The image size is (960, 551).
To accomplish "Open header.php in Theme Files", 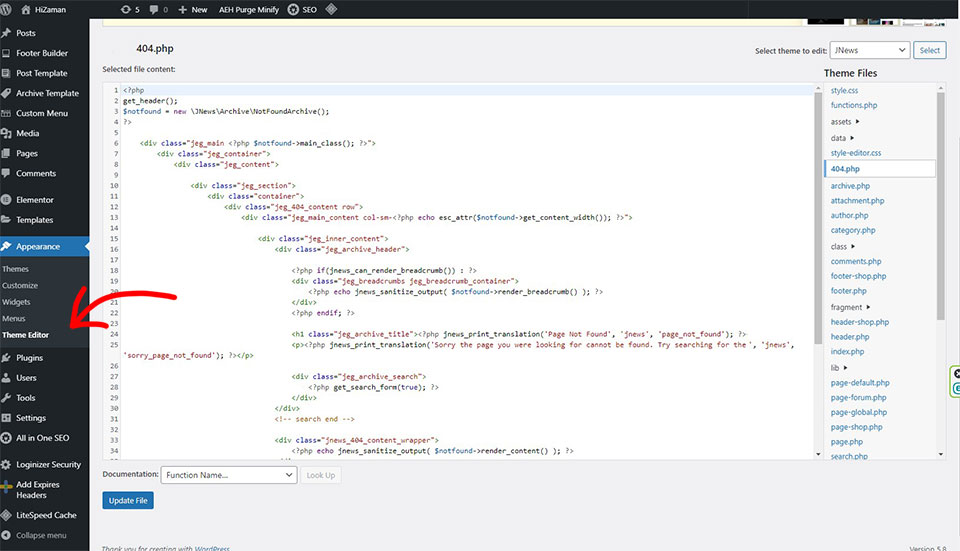I will pyautogui.click(x=850, y=337).
